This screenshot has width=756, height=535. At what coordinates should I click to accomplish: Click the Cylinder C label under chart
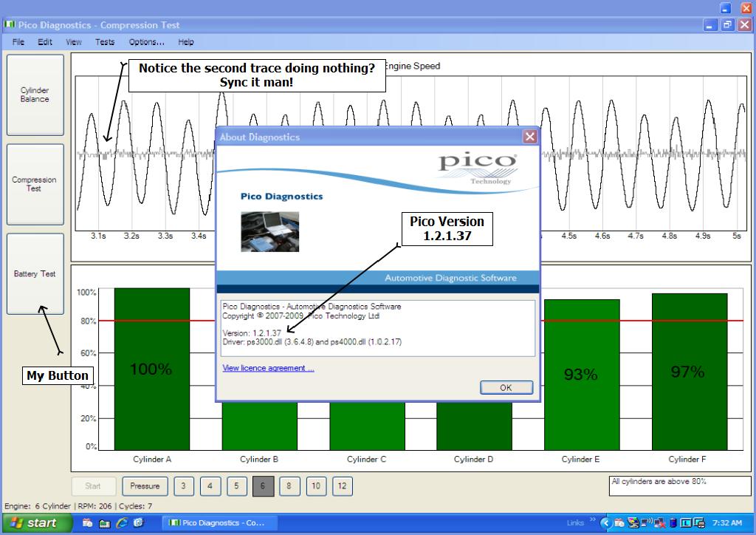(x=366, y=460)
